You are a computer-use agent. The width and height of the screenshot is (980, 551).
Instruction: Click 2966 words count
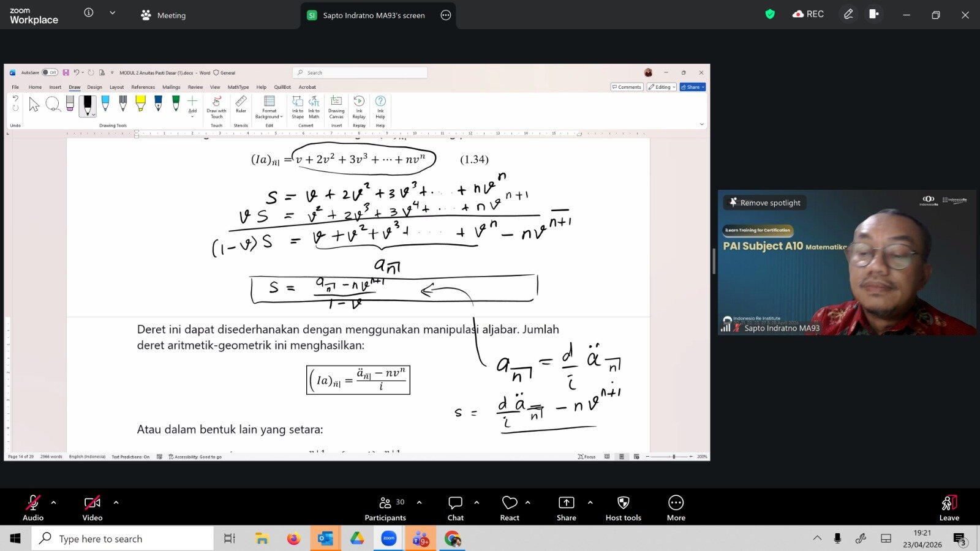click(51, 457)
